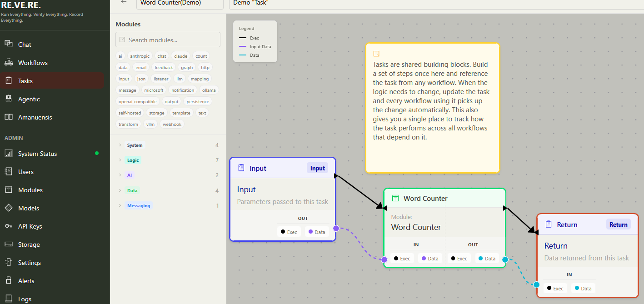Click the Input node clipboard icon
644x304 pixels.
click(x=241, y=168)
